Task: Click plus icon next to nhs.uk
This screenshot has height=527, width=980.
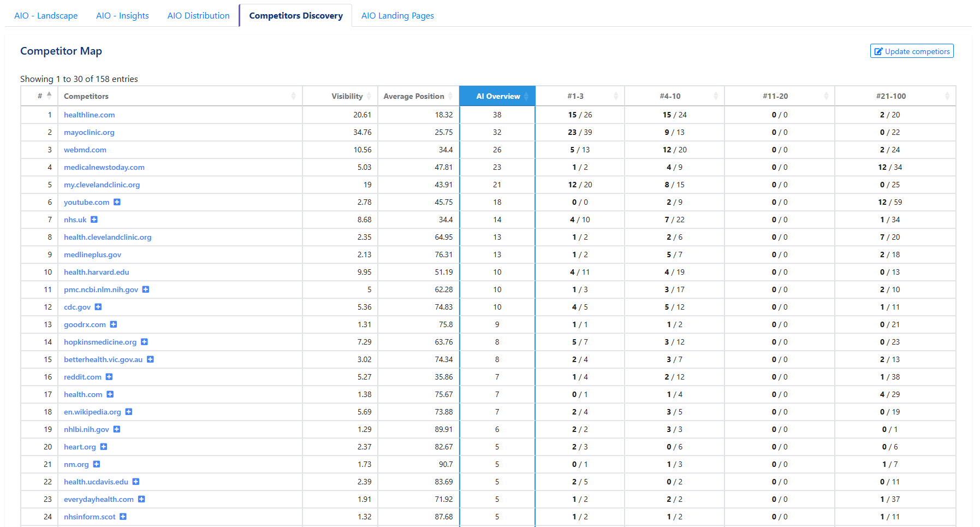Action: click(x=94, y=220)
